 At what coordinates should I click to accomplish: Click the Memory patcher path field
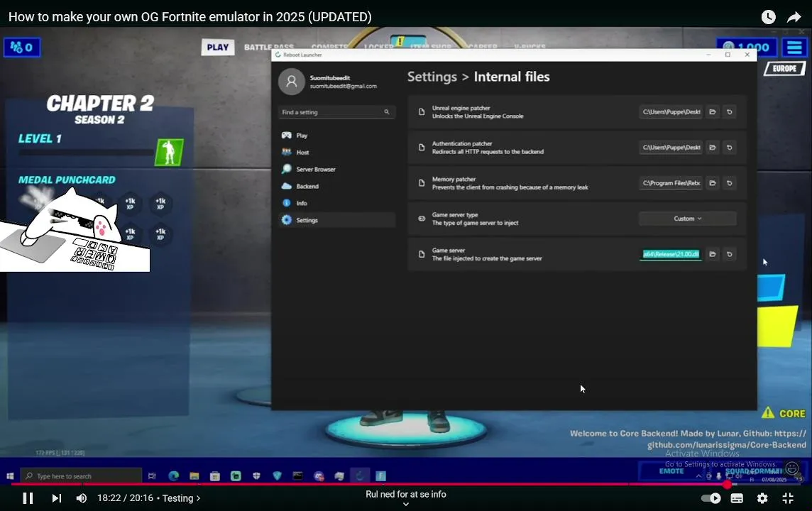[x=671, y=183]
